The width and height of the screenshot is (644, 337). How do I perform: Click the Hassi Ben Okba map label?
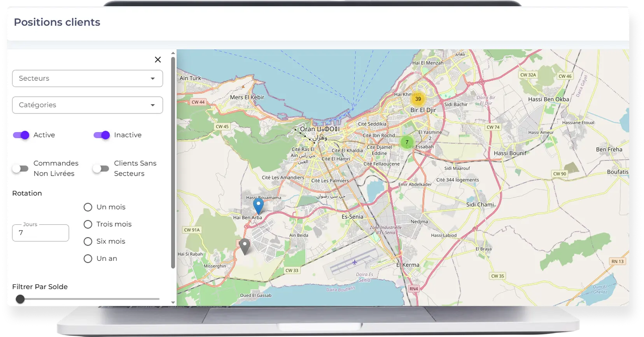(548, 99)
